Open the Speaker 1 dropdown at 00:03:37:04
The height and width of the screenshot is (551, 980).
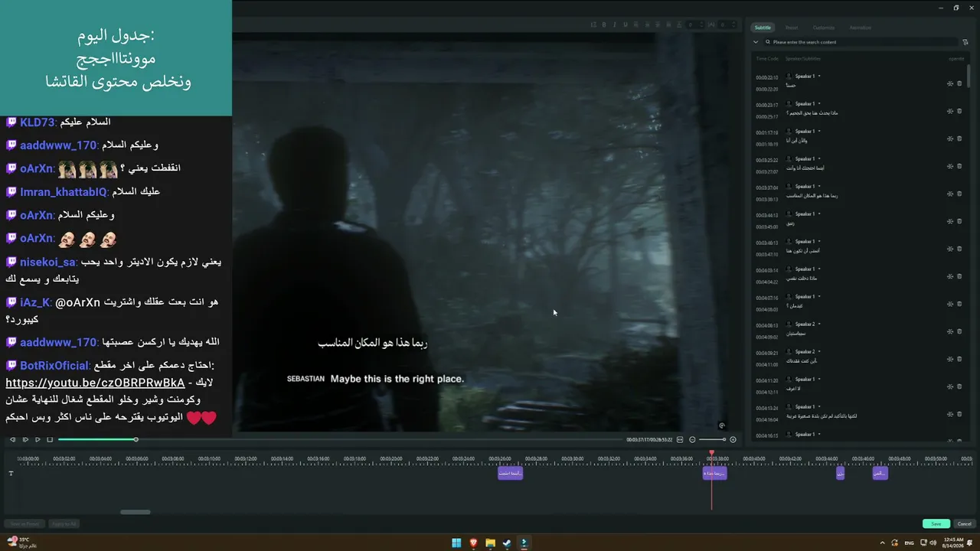pos(819,186)
